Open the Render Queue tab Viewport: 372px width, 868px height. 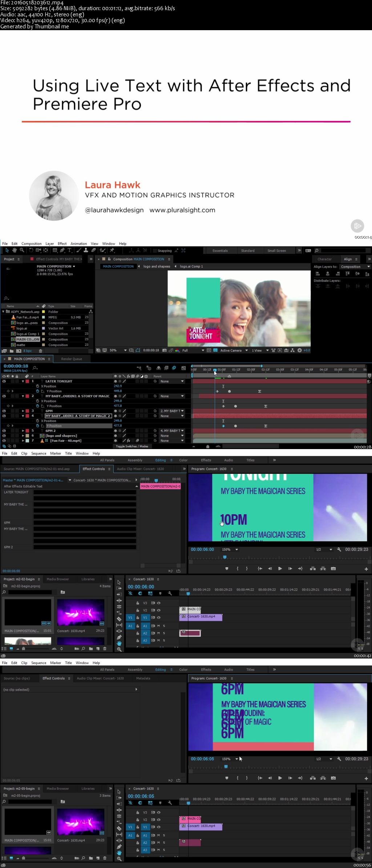pos(72,359)
